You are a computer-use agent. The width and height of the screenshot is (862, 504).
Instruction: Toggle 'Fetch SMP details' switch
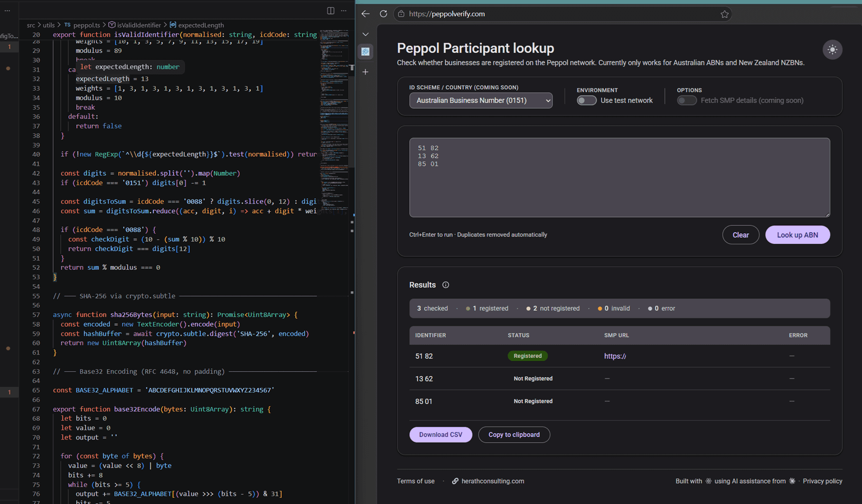[x=687, y=100]
